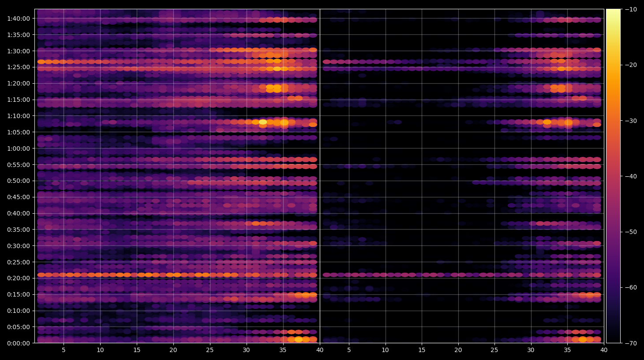Click the inferno colorbar gradient strip
Screen dimensions: 644x360
point(613,176)
